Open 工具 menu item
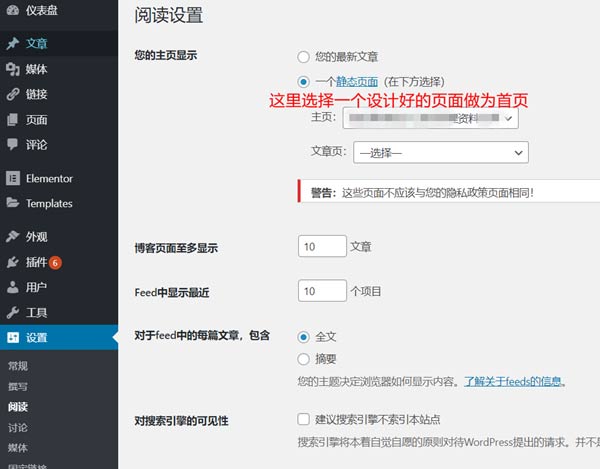This screenshot has height=469, width=600. (59, 313)
